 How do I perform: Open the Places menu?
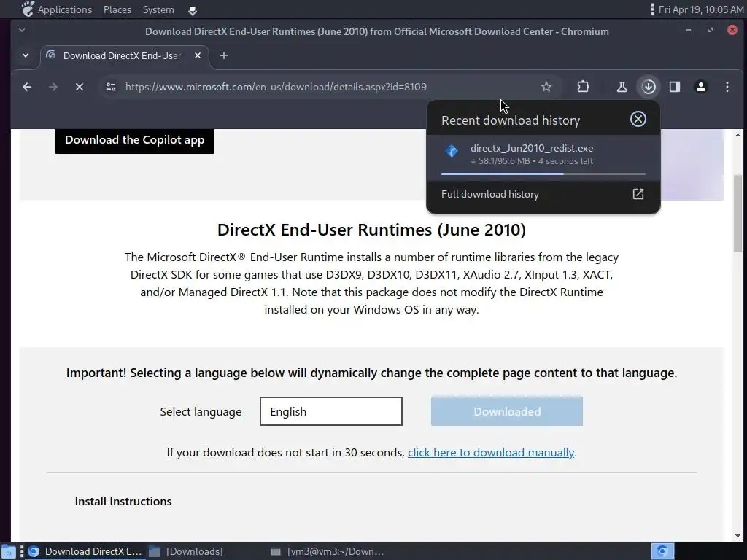point(117,9)
